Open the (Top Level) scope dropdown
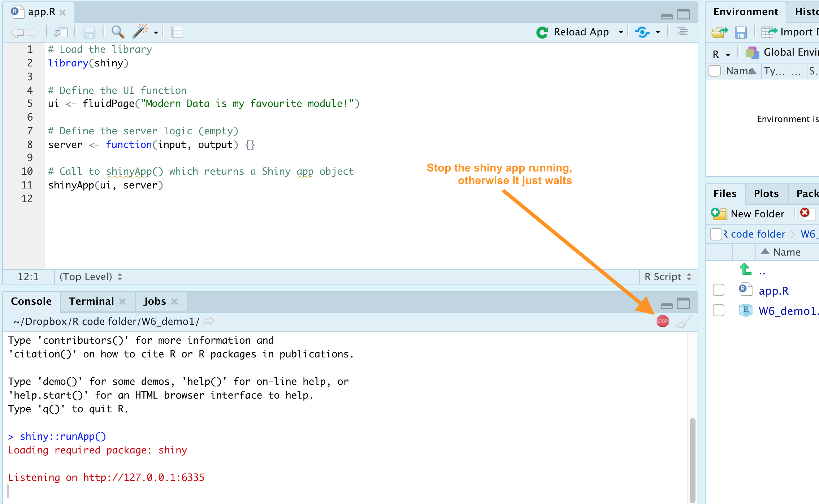The width and height of the screenshot is (819, 504). [x=91, y=277]
